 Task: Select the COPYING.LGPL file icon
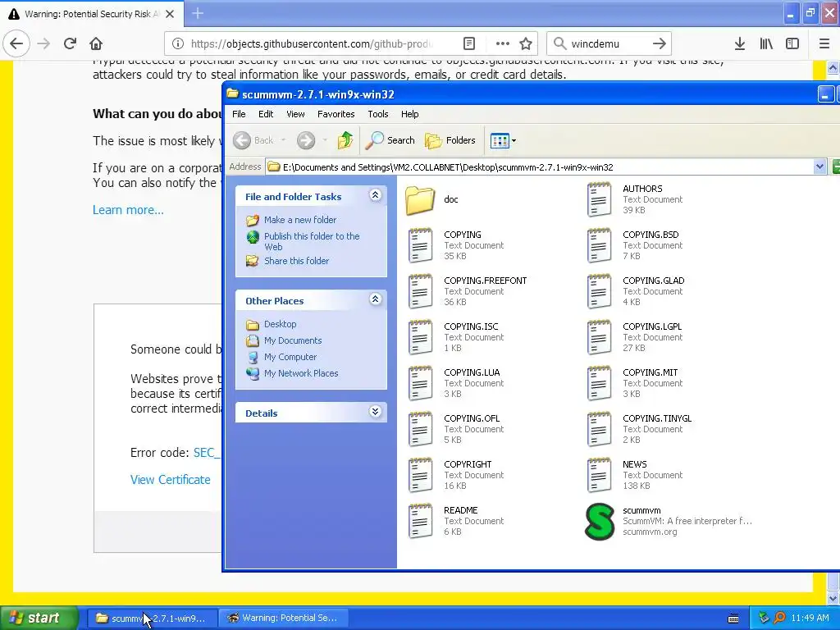[599, 337]
